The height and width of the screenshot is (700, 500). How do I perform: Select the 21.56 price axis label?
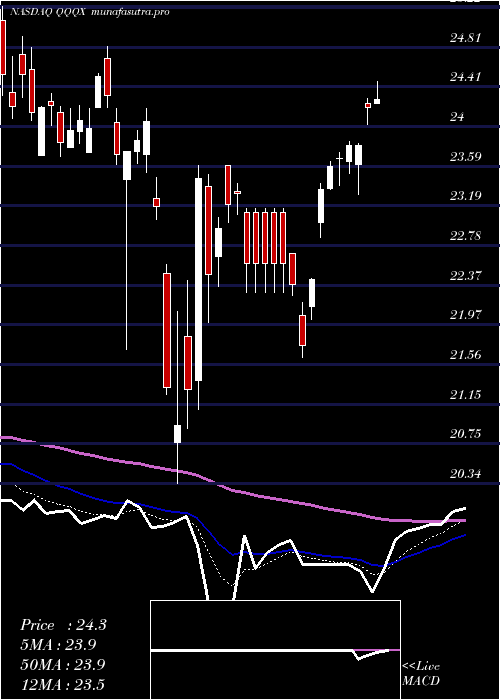pos(466,354)
